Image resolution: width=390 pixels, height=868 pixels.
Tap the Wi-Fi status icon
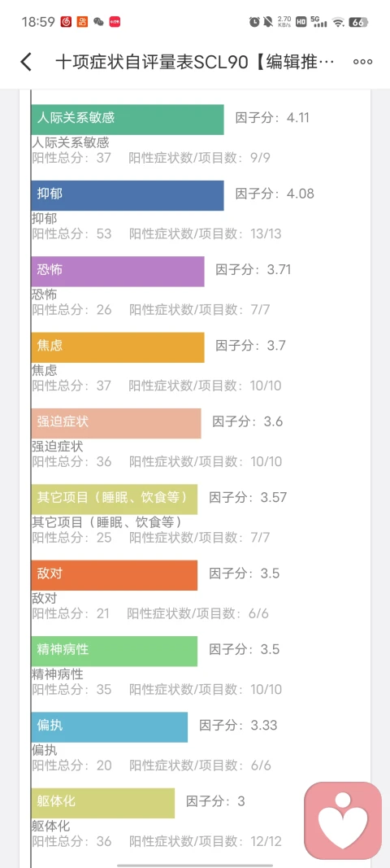coord(337,22)
